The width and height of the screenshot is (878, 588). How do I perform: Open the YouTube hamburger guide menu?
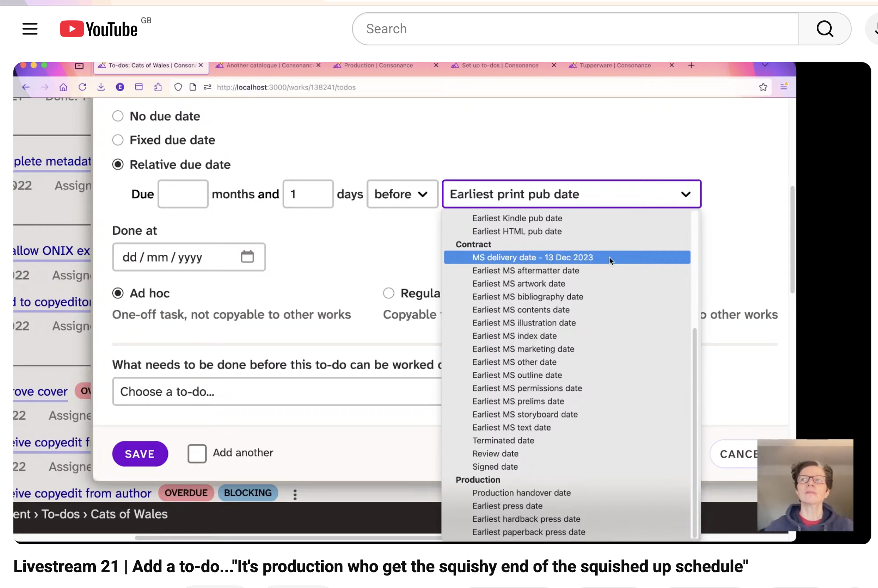click(30, 29)
